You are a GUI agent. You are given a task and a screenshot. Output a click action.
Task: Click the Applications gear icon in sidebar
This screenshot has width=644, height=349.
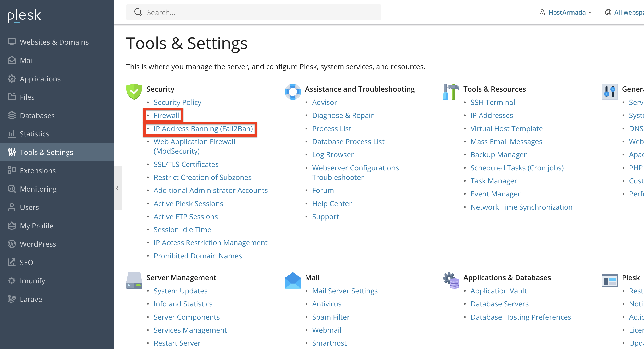coord(12,79)
